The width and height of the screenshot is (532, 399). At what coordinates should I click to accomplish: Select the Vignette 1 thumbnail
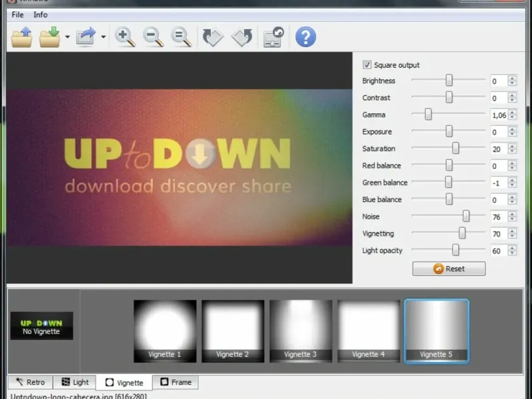pos(165,331)
